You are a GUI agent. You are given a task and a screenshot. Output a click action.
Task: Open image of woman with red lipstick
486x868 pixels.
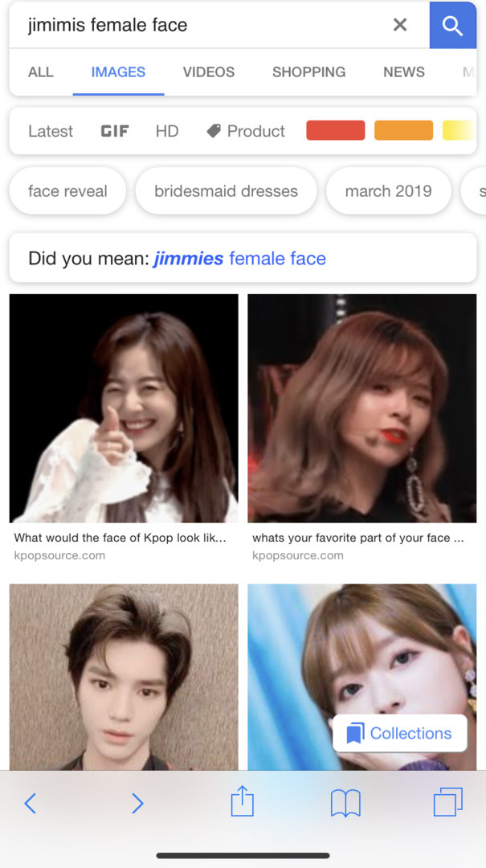(x=362, y=408)
